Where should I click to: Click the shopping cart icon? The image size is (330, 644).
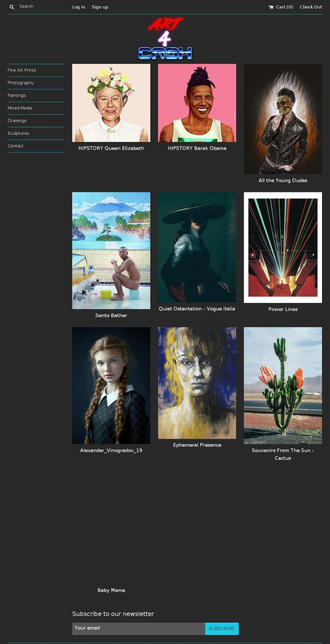(x=271, y=7)
